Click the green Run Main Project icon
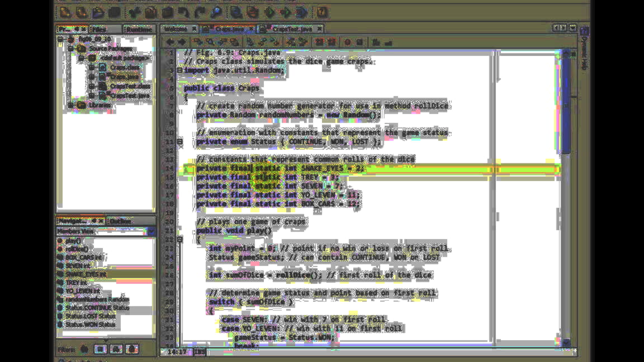Viewport: 644px width, 362px height. tap(269, 12)
